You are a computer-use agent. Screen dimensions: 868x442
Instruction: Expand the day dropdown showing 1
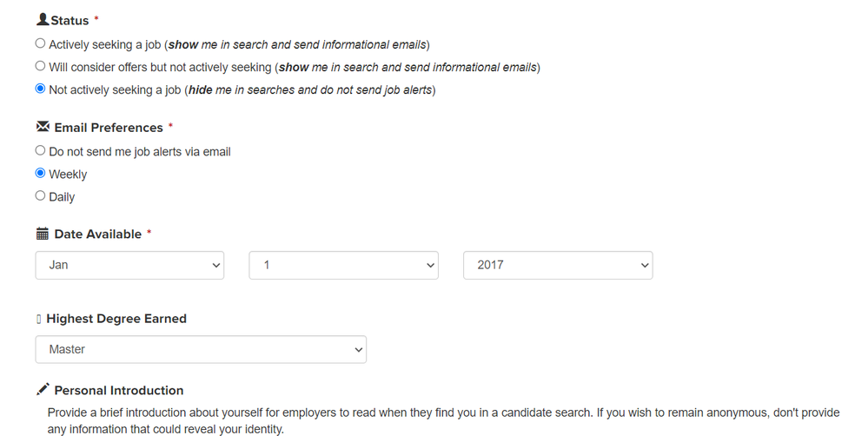click(343, 265)
